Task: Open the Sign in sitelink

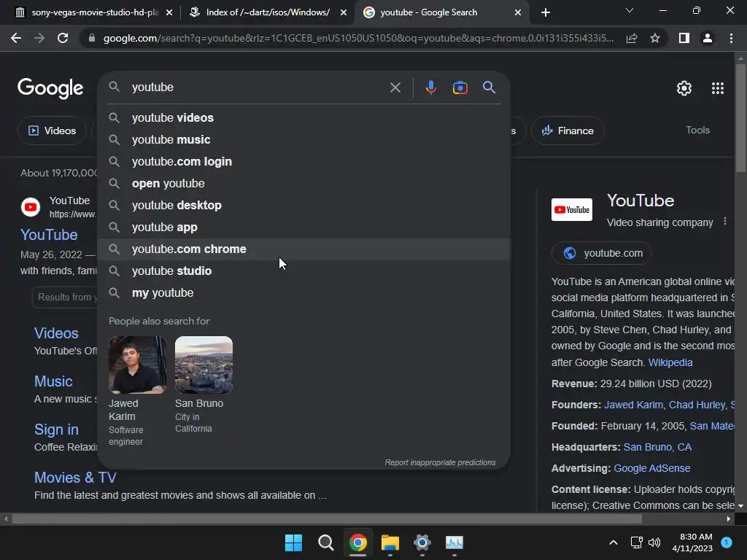Action: tap(56, 429)
